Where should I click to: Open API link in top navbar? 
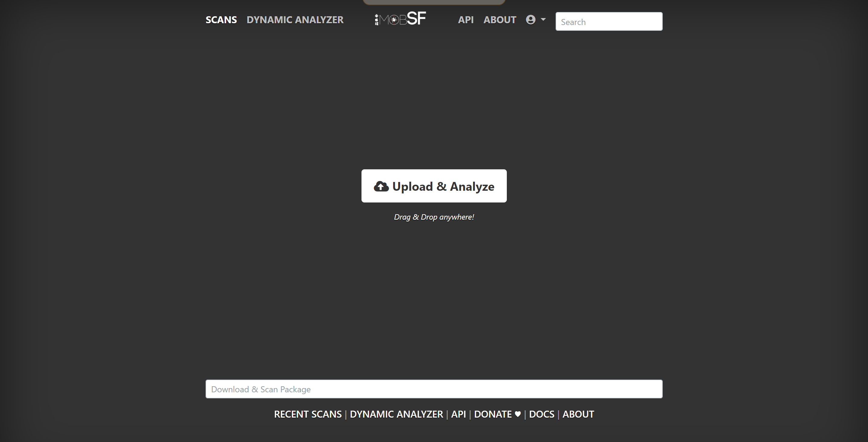[x=466, y=20]
